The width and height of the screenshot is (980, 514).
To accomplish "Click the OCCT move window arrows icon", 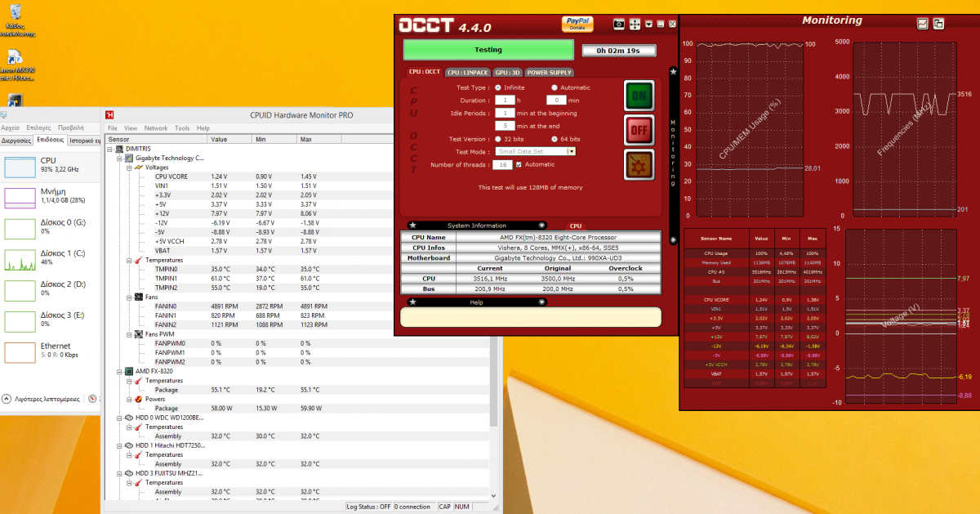I will coord(635,25).
